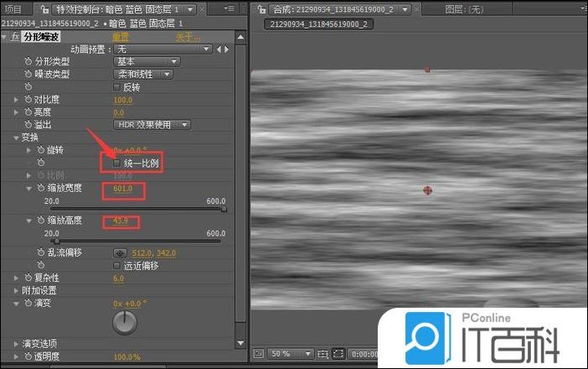Toggle the stopwatch for 对比度
This screenshot has width=588, height=369.
click(28, 99)
